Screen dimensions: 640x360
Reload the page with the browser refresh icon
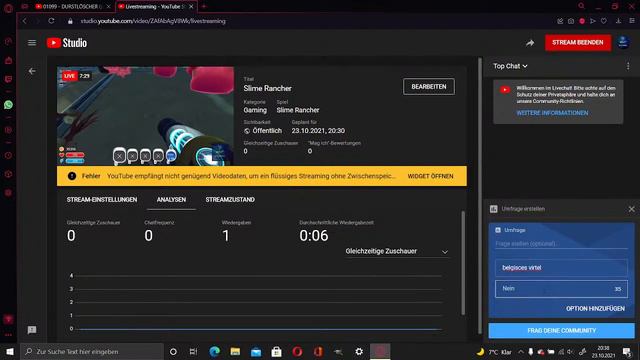pyautogui.click(x=51, y=21)
